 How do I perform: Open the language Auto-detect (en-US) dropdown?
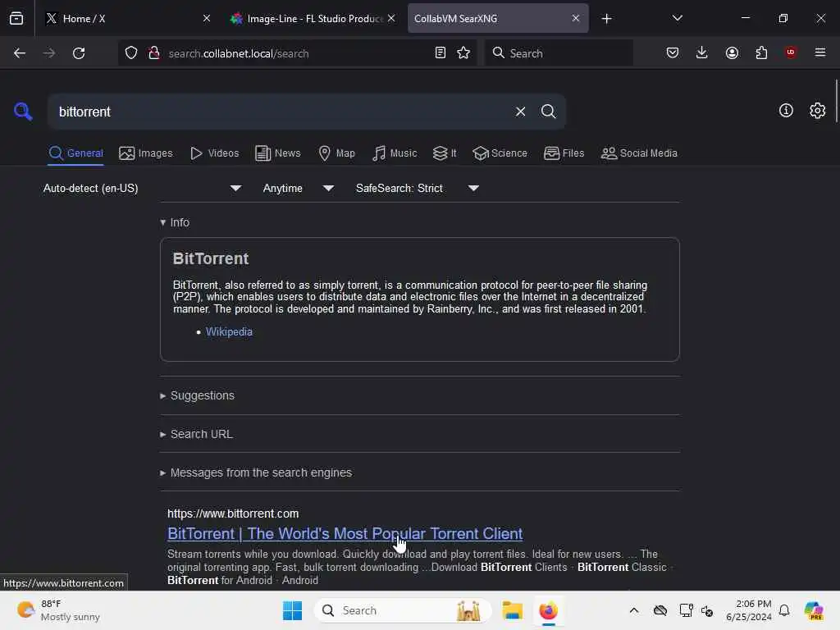point(142,188)
